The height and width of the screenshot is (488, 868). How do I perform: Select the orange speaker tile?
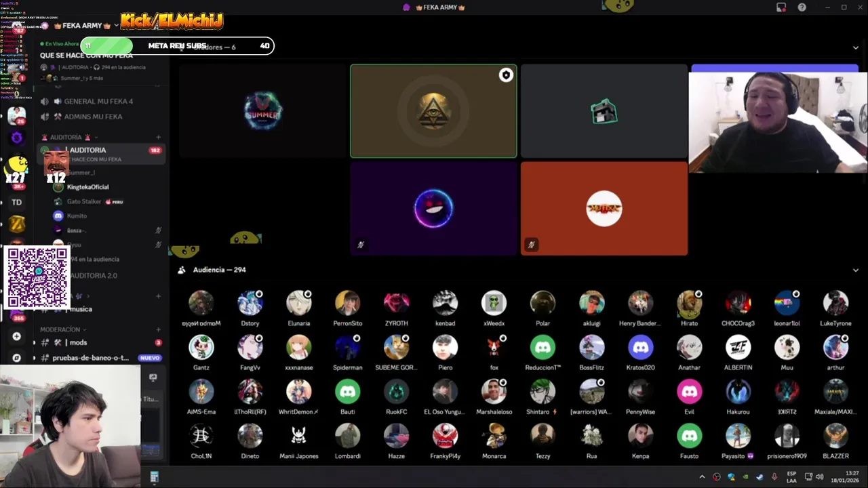[x=604, y=208]
